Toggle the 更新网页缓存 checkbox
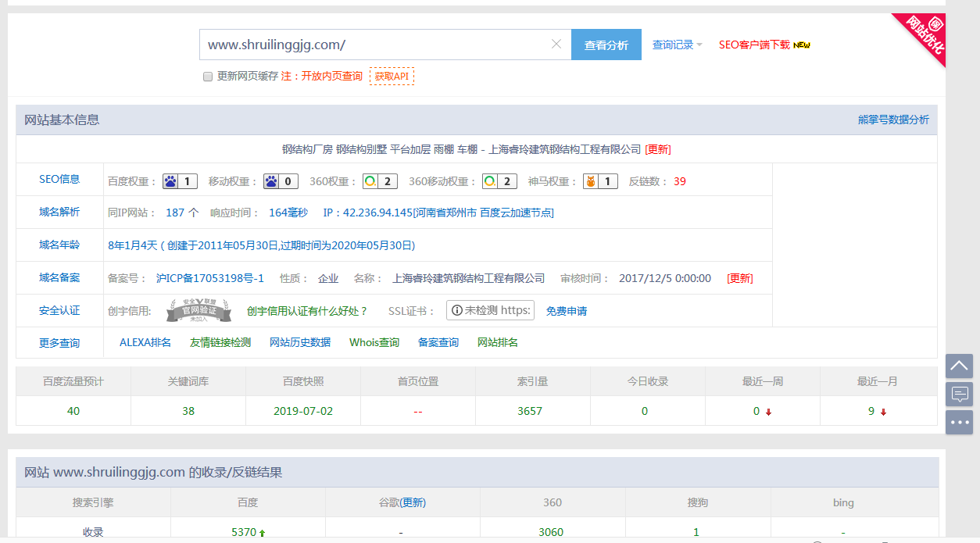The width and height of the screenshot is (980, 543). [208, 77]
